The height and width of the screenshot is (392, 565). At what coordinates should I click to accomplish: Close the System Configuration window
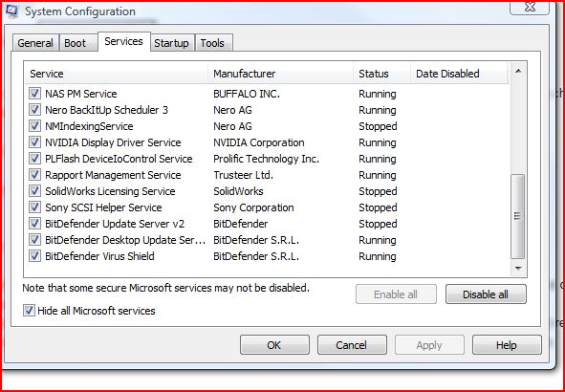pyautogui.click(x=530, y=8)
